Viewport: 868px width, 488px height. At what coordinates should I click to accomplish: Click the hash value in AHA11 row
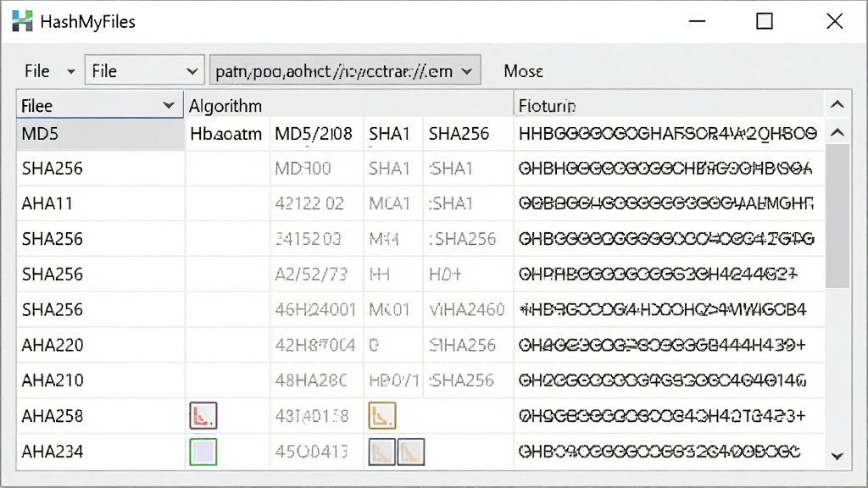[666, 203]
